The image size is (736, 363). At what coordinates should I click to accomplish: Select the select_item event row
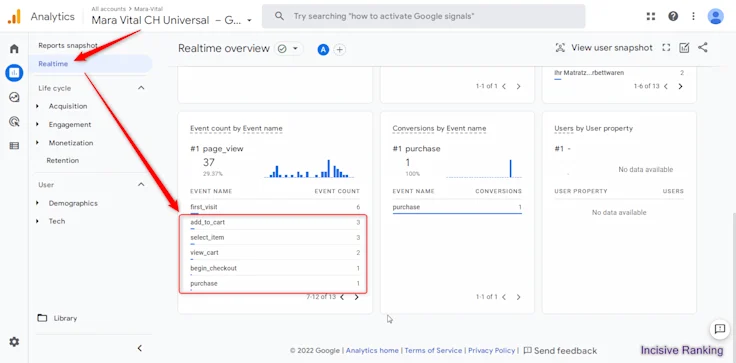pos(275,238)
